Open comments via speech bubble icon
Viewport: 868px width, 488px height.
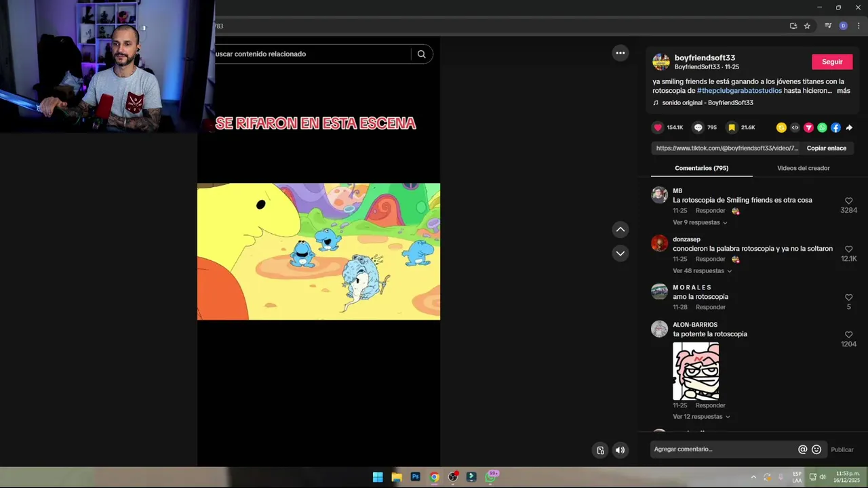pyautogui.click(x=698, y=127)
